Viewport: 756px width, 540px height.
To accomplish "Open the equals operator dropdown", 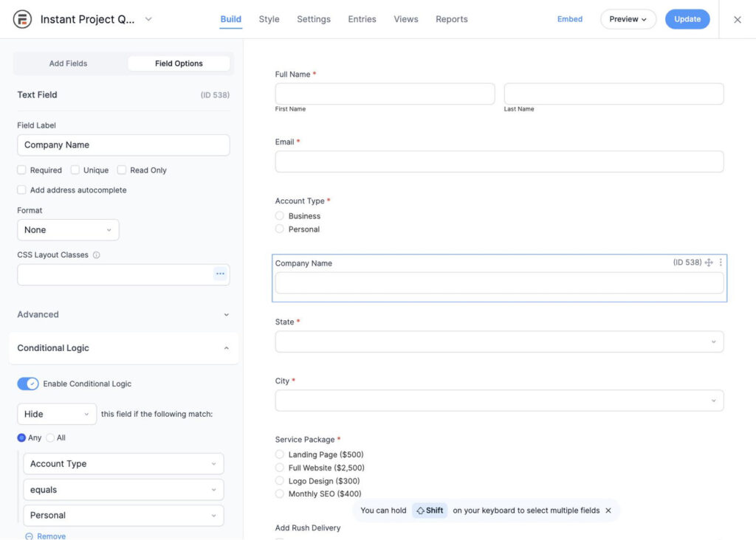I will [123, 490].
